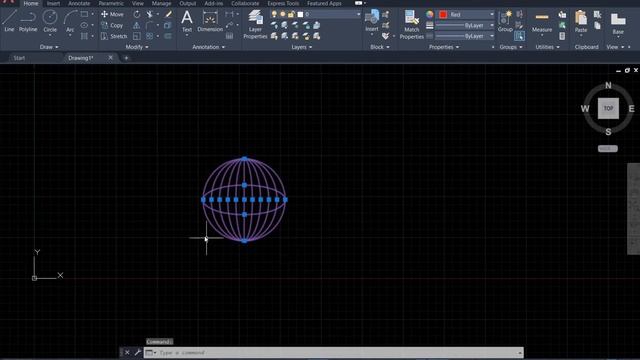Screen dimensions: 640x360
Task: Expand the Block panel
Action: pos(380,47)
